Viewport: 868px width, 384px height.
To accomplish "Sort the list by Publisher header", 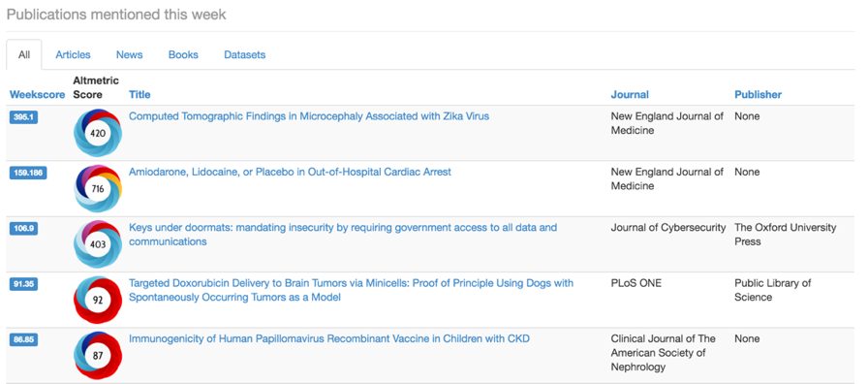I will [x=758, y=95].
